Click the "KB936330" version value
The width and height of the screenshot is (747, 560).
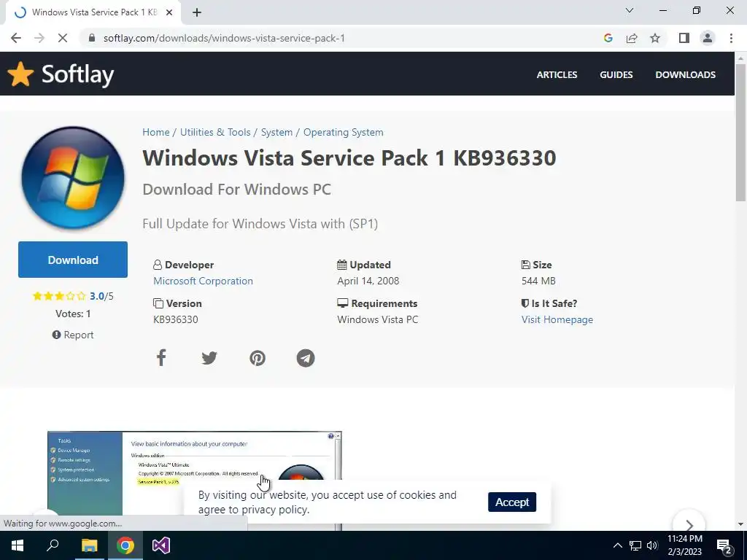tap(176, 319)
